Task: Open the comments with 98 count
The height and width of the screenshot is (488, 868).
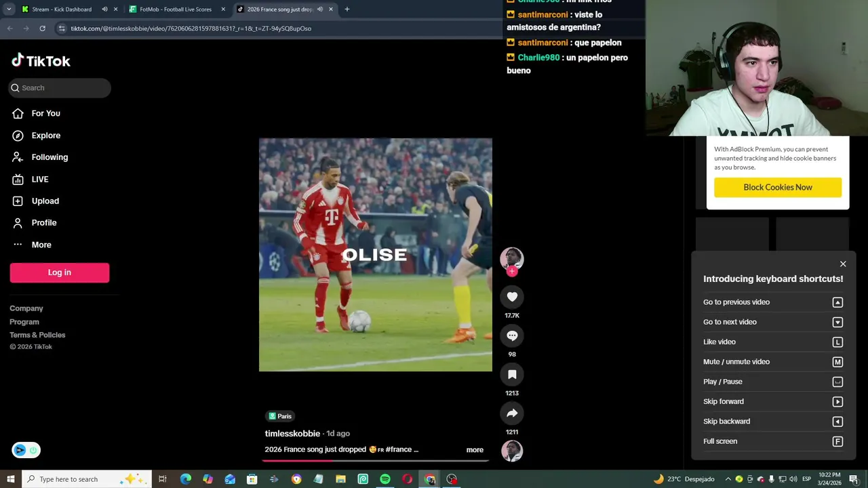Action: click(x=512, y=335)
